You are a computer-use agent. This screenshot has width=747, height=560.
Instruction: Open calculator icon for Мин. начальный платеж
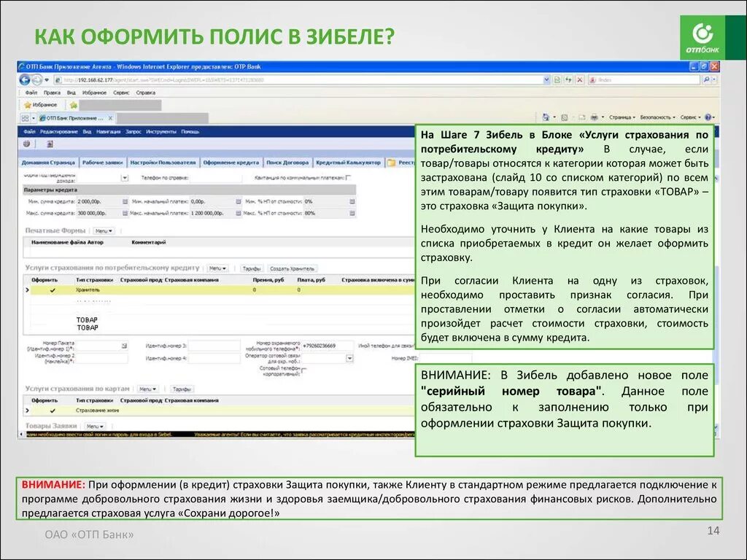pyautogui.click(x=239, y=201)
